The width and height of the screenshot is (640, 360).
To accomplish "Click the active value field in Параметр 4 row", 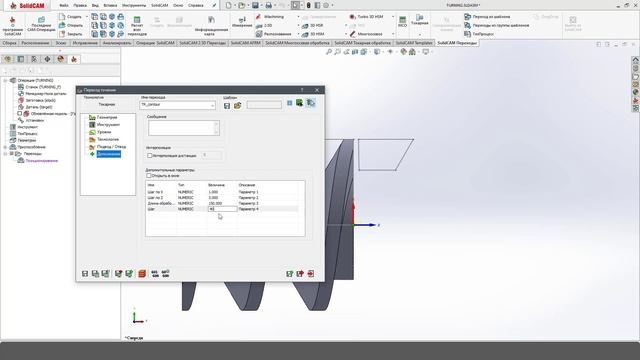I will point(222,209).
